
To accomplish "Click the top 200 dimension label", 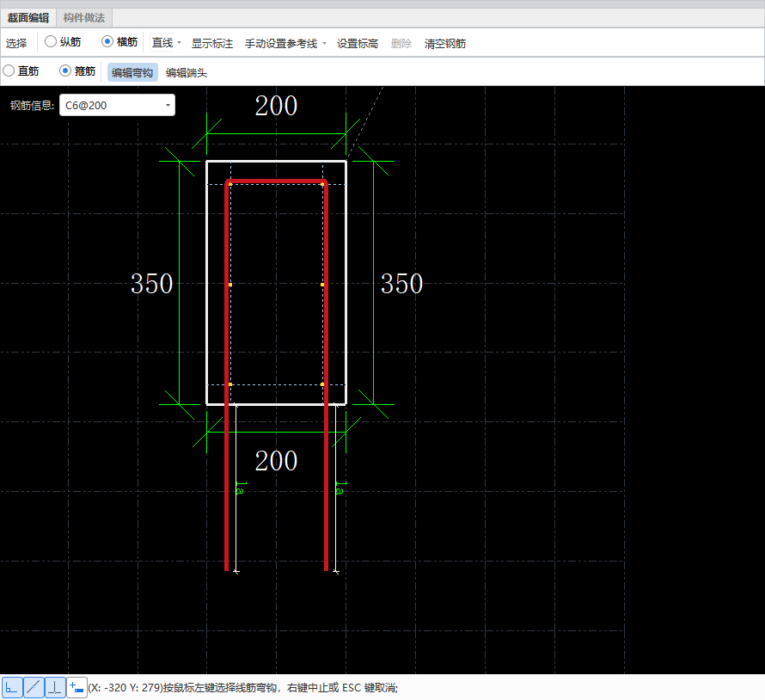I will pos(276,106).
